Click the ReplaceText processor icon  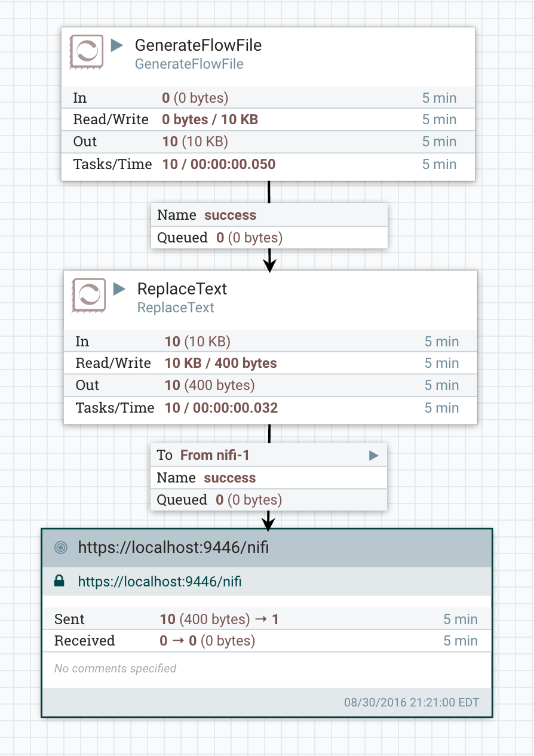click(x=89, y=295)
